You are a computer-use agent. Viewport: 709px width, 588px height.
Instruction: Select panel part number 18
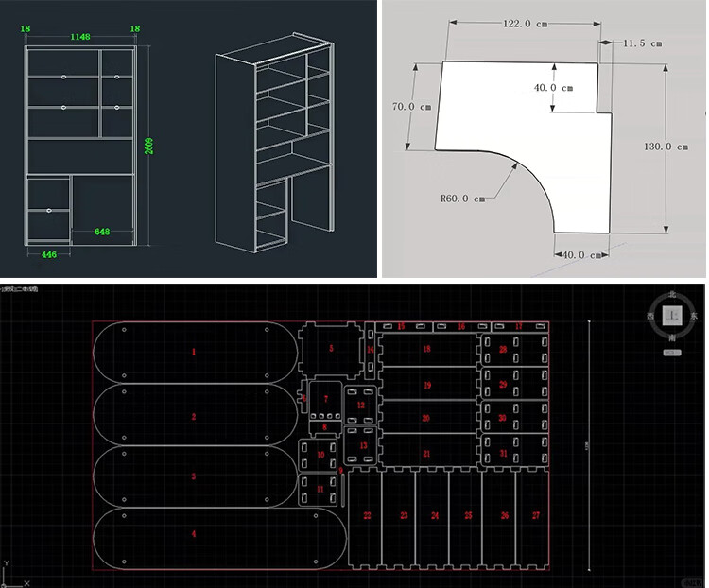(x=427, y=349)
